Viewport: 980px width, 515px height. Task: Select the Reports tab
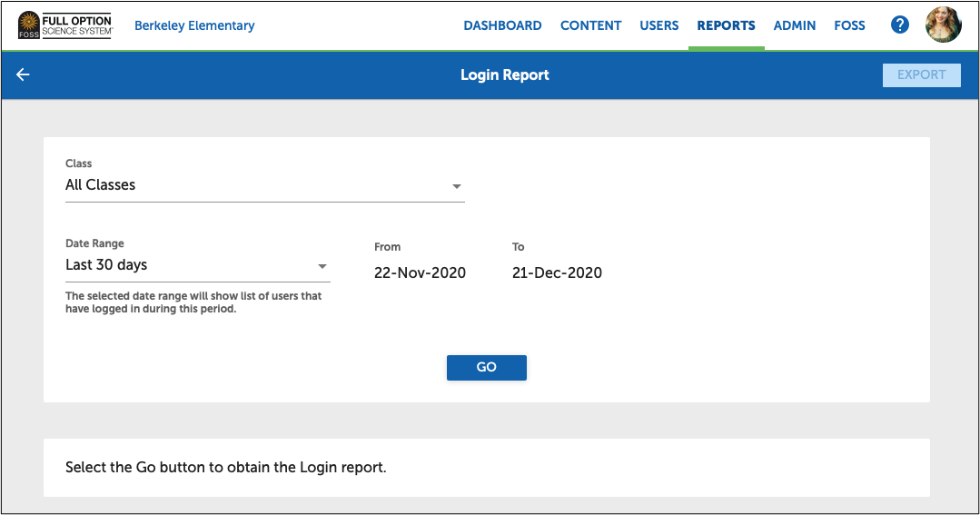point(726,25)
